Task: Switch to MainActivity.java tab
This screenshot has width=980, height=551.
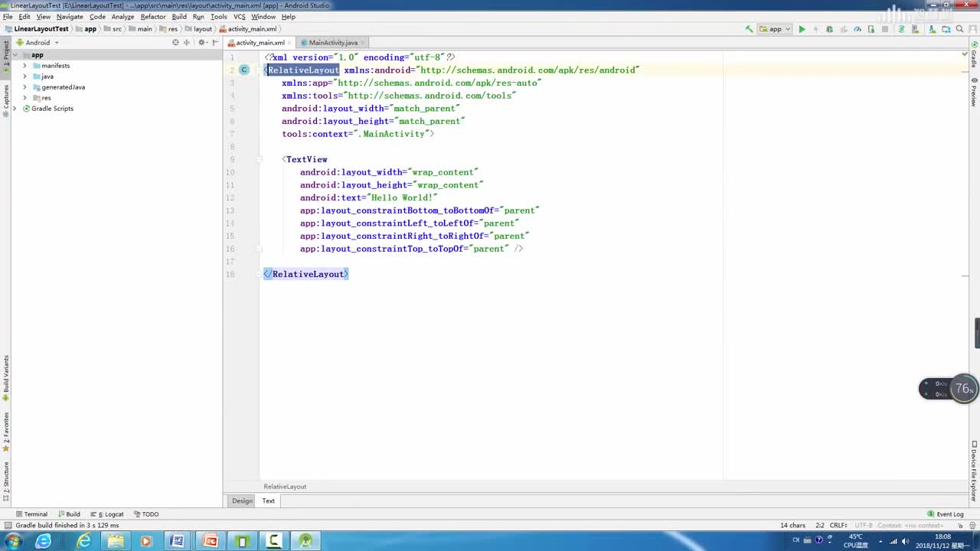Action: coord(333,43)
